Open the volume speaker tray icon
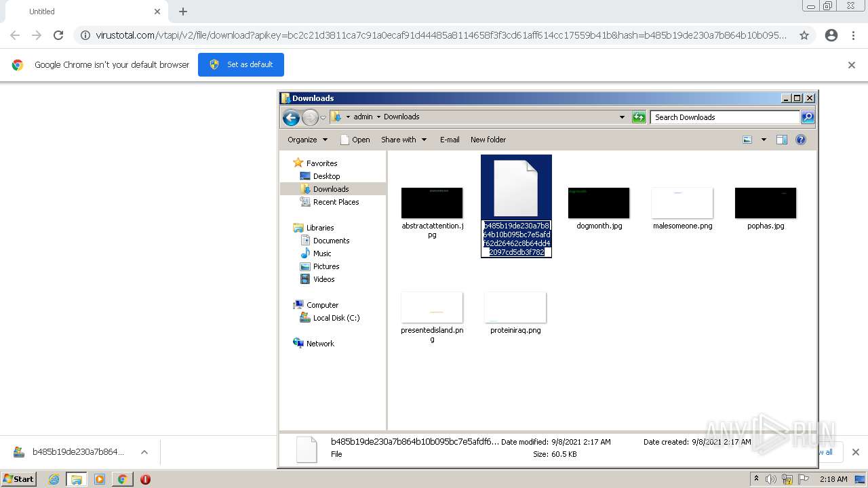The width and height of the screenshot is (868, 488). [x=771, y=479]
